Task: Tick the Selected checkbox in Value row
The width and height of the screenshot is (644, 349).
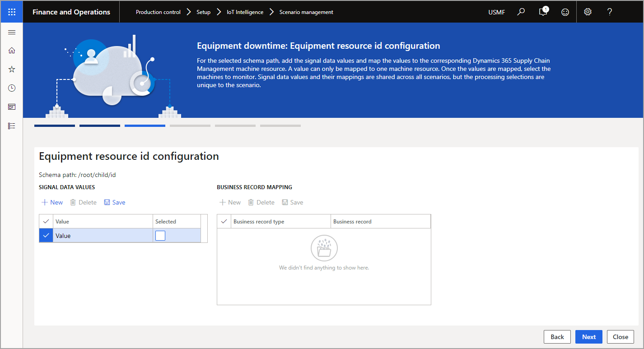Action: coord(160,236)
